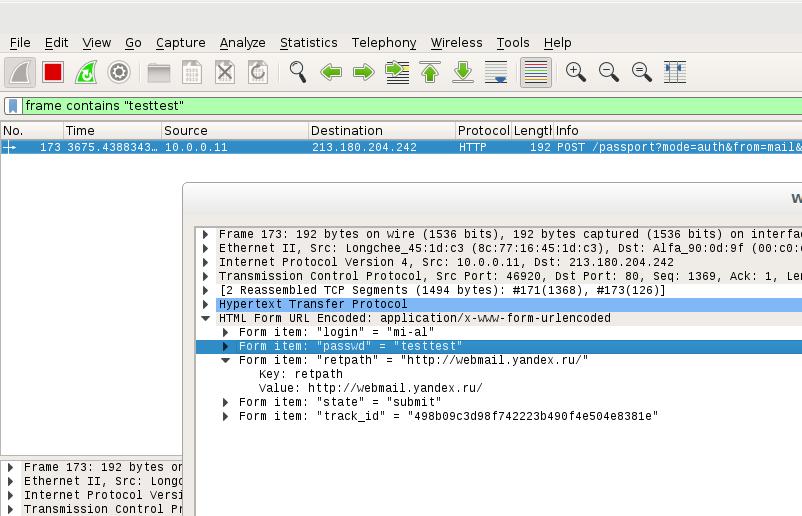Click the display filter bookmark icon
Viewport: 802px width, 516px height.
pos(12,106)
